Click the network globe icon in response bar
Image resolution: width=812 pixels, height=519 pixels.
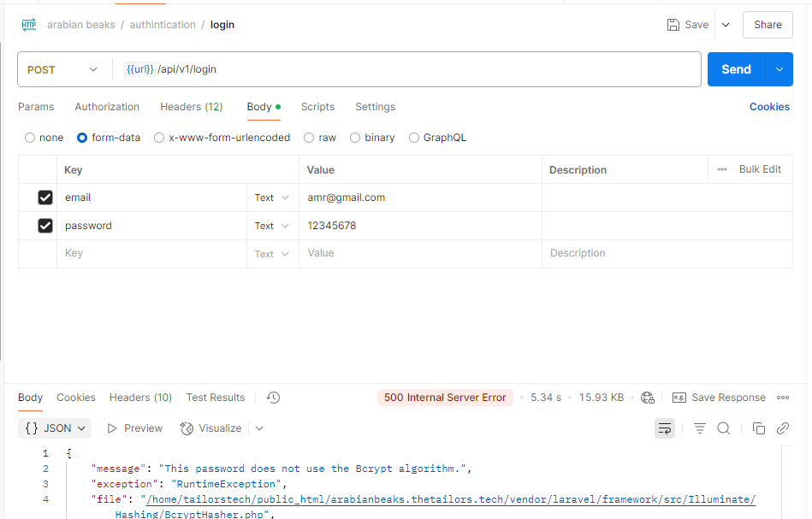pos(648,398)
